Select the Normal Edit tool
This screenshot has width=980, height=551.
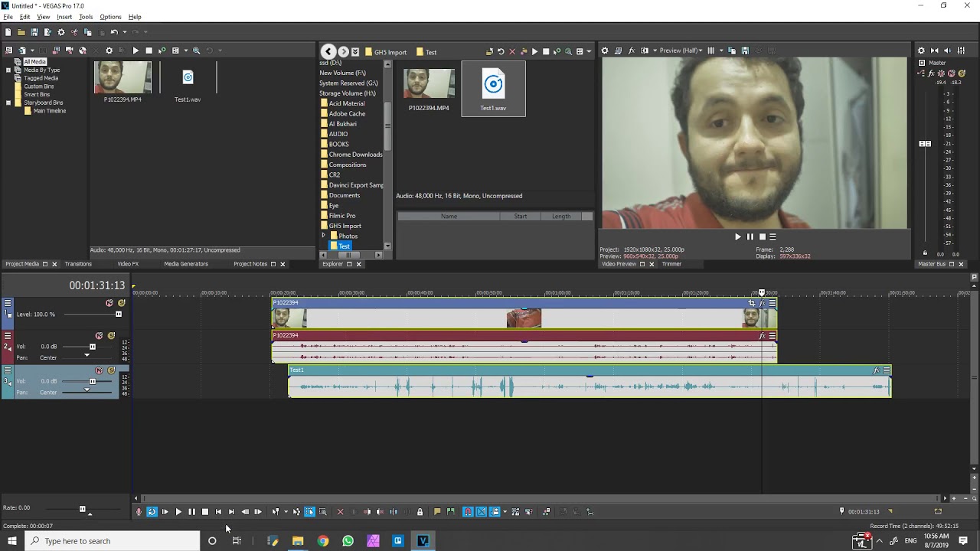point(275,512)
